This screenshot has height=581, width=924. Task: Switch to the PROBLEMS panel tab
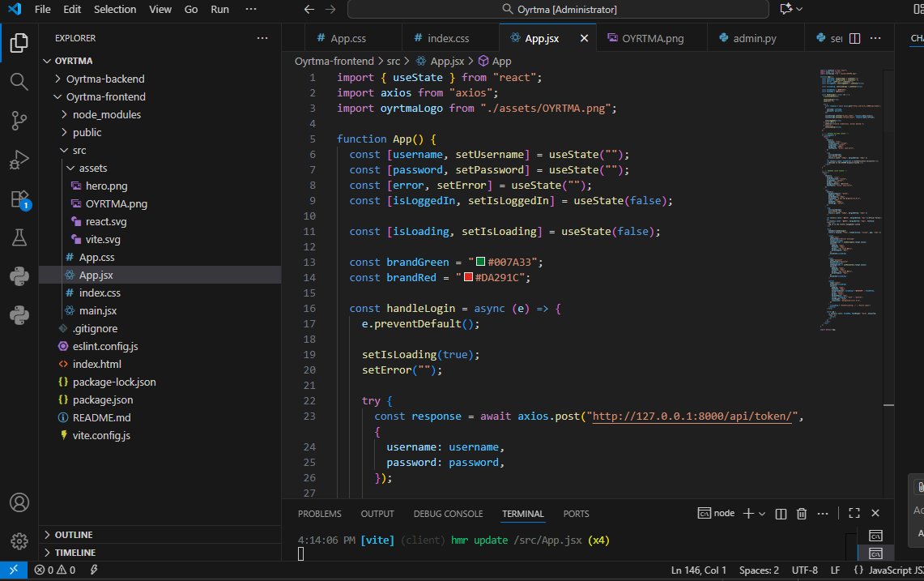coord(319,514)
